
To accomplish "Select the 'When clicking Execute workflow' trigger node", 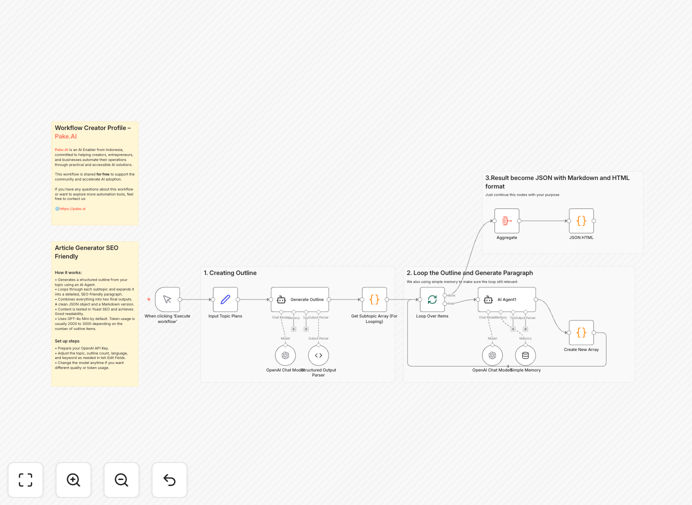I will click(167, 300).
